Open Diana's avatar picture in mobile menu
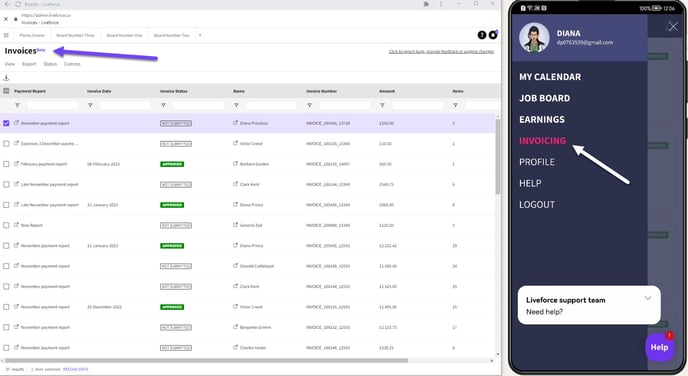This screenshot has height=376, width=688. [x=534, y=38]
